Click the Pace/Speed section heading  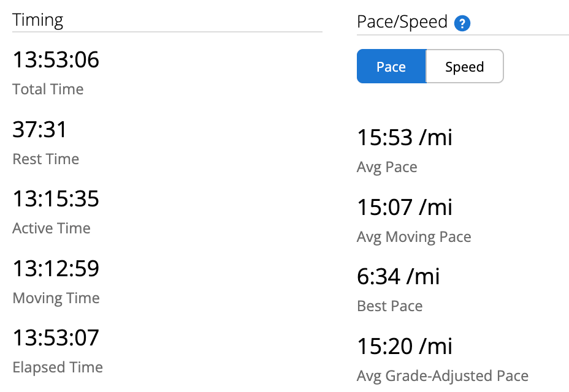[x=402, y=23]
